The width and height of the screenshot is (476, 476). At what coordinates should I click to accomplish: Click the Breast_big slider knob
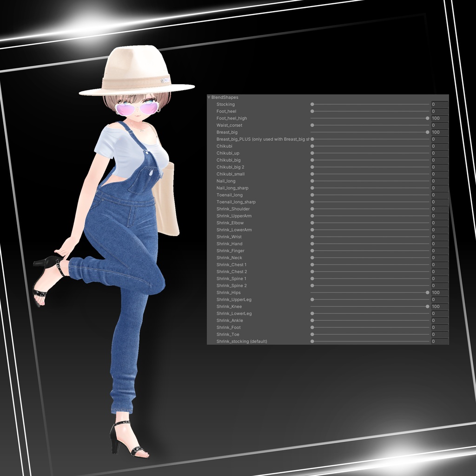point(427,132)
